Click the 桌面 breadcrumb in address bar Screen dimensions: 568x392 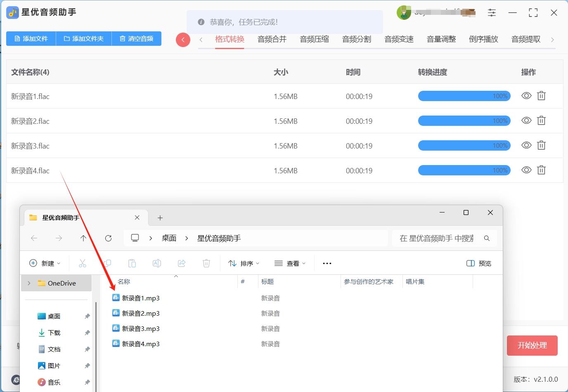point(169,238)
